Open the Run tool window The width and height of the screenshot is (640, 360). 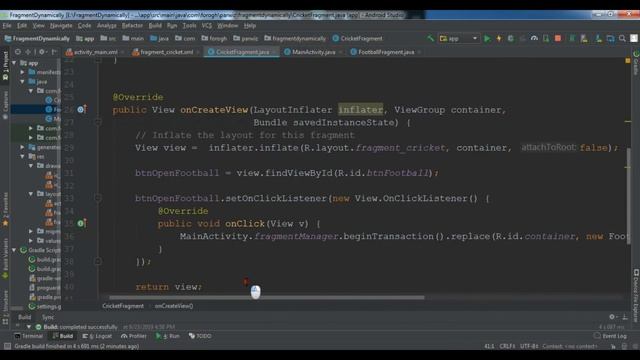click(167, 336)
